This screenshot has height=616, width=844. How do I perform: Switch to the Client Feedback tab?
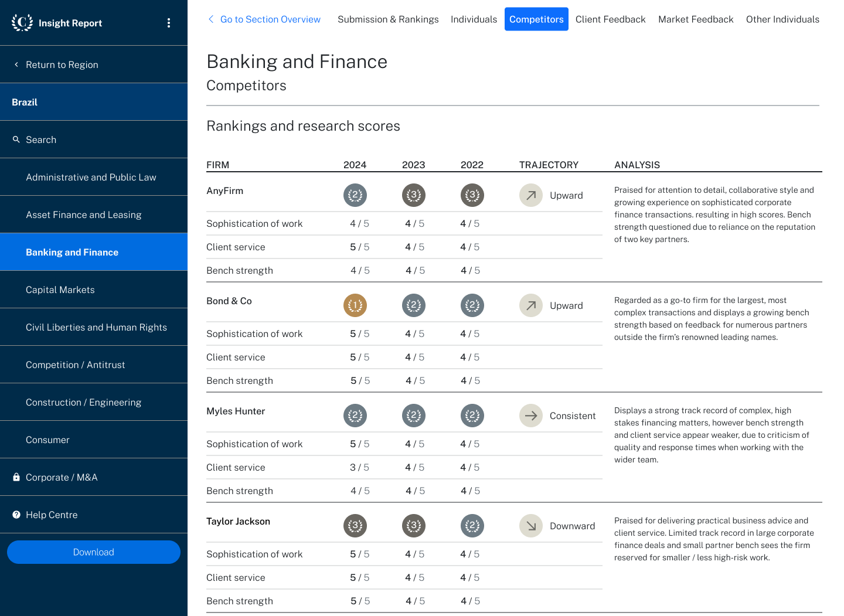[x=610, y=19]
